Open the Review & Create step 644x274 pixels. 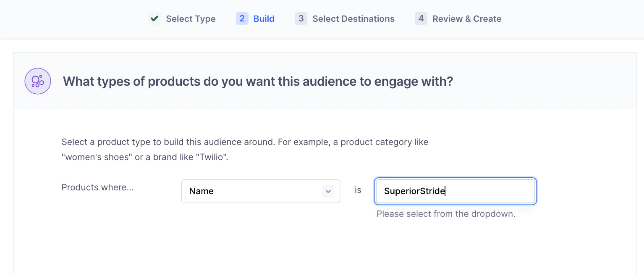pos(466,18)
